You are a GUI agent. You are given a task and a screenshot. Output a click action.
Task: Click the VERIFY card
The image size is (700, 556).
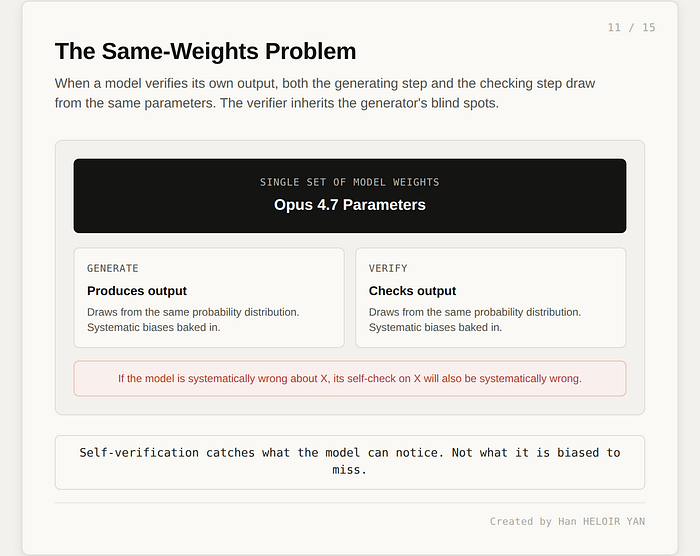pos(491,297)
